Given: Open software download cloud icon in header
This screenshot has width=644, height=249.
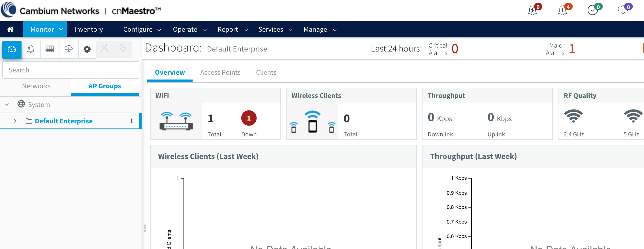Looking at the screenshot, I should 622,10.
